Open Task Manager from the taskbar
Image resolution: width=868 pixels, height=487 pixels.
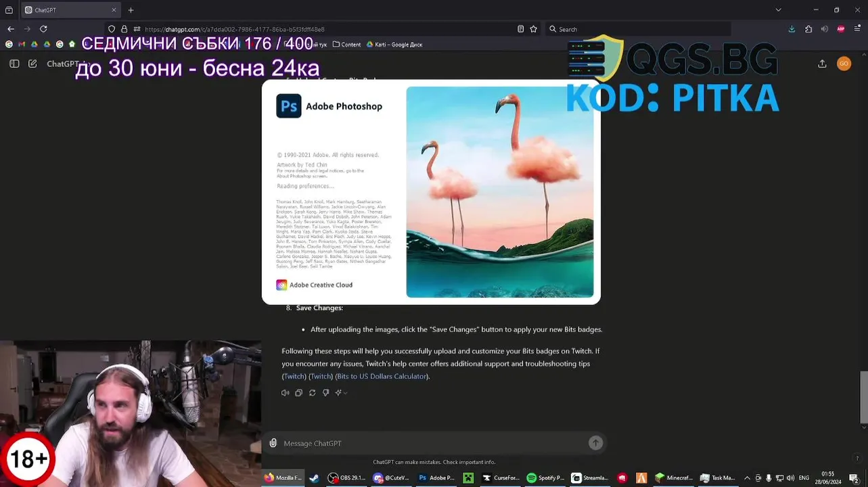(718, 478)
